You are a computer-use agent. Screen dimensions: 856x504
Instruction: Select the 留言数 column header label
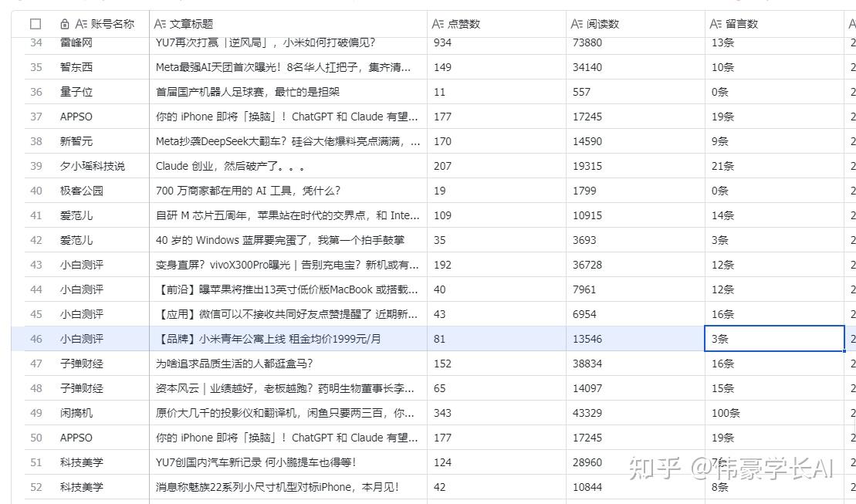click(741, 24)
